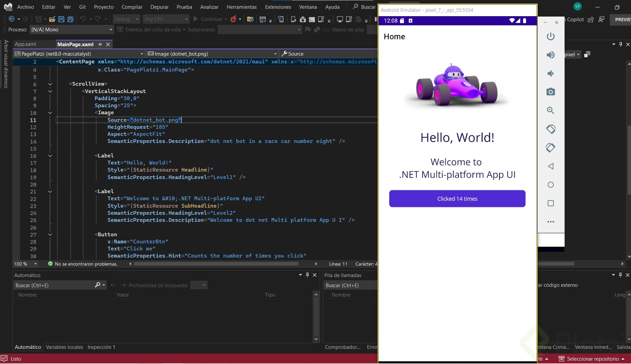Open the Depurar menu
The height and width of the screenshot is (364, 631).
pos(159,7)
